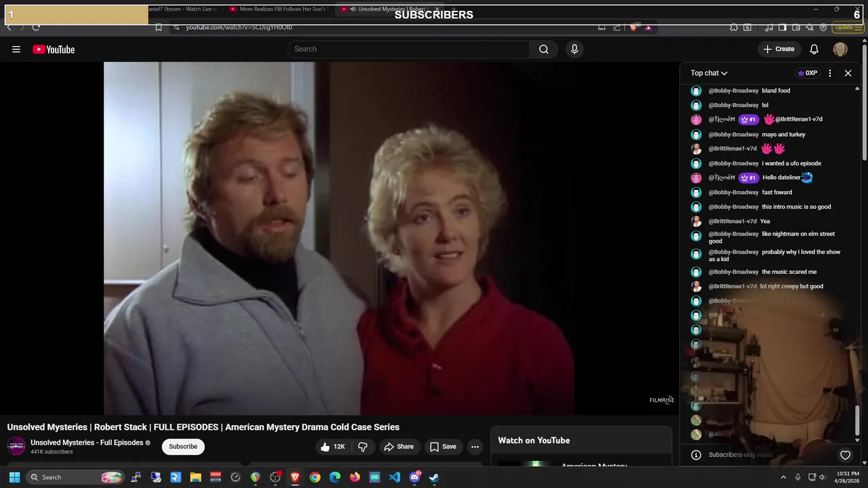Open the 0XP crown badge

tap(808, 73)
